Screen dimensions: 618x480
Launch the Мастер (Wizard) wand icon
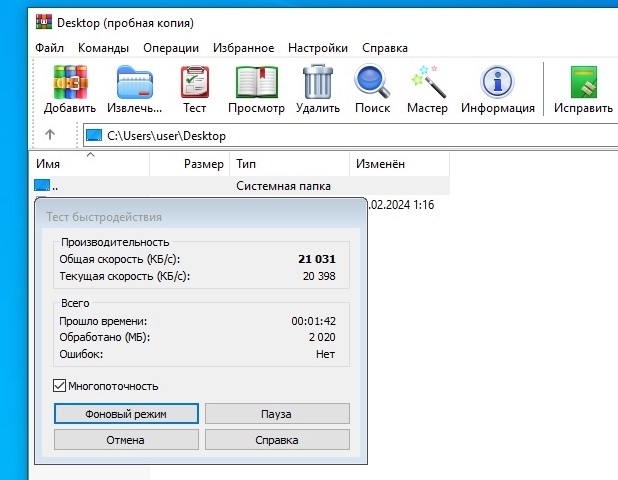tap(428, 83)
